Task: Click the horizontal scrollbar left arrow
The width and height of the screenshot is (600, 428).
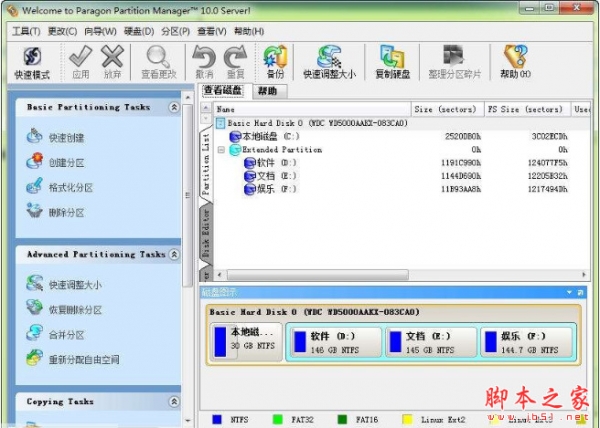Action: point(220,275)
